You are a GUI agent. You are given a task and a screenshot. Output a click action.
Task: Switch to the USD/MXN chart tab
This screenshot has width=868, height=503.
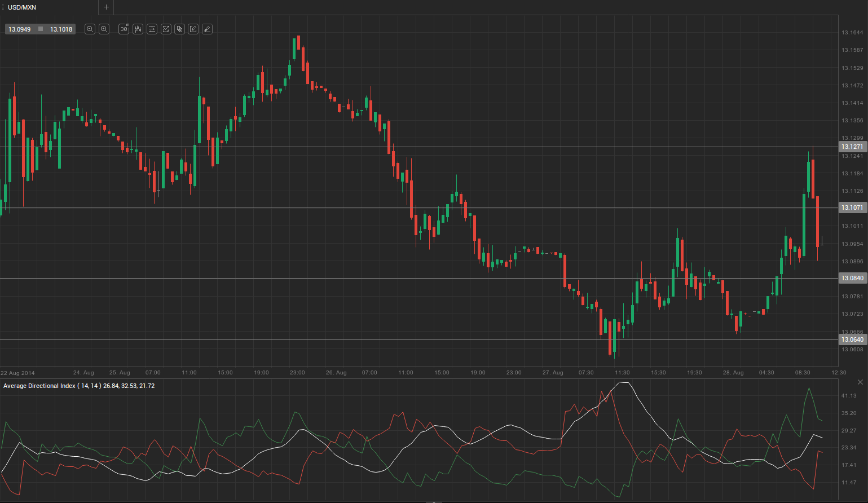pyautogui.click(x=22, y=7)
